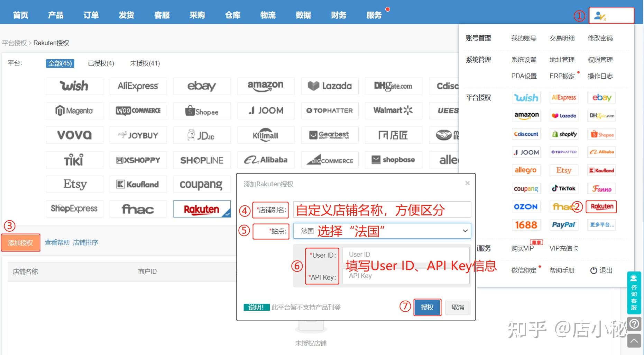Image resolution: width=644 pixels, height=355 pixels.
Task: Close the Rakuten authorization dialog
Action: (x=468, y=183)
